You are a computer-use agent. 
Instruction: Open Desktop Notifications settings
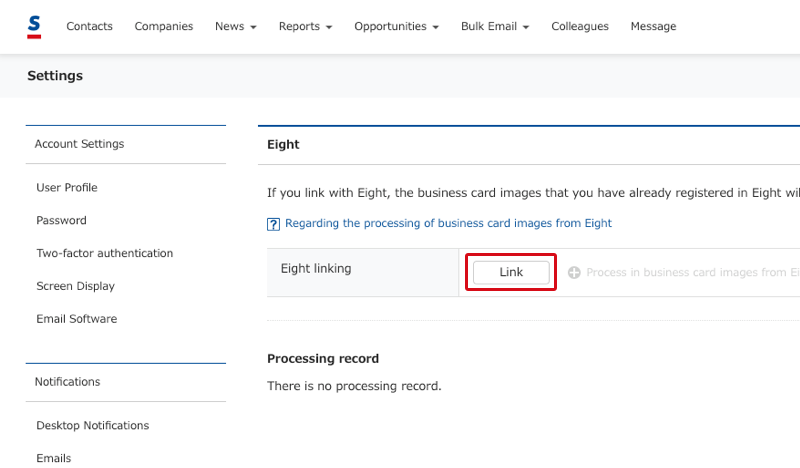click(93, 426)
